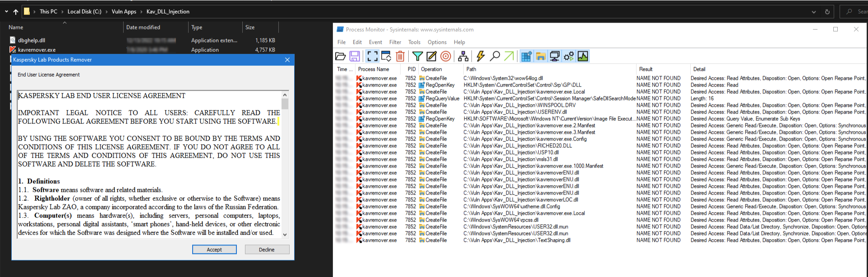Sort files by the Type column
868x277 pixels.
(216, 27)
